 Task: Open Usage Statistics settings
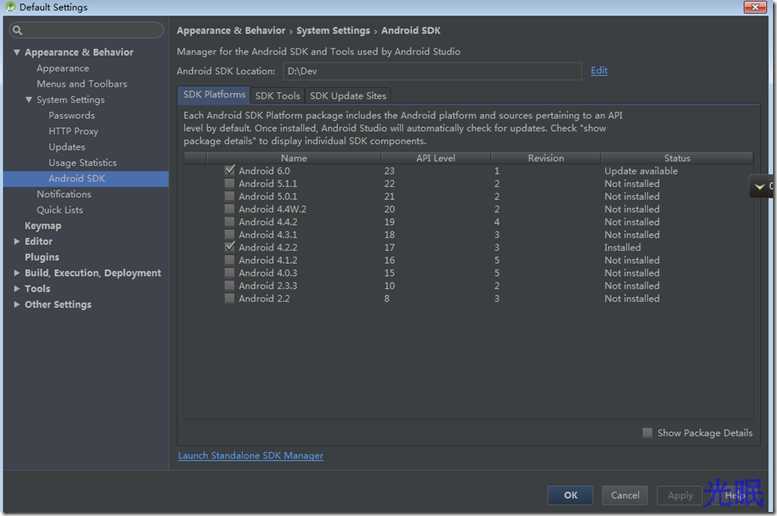(83, 163)
